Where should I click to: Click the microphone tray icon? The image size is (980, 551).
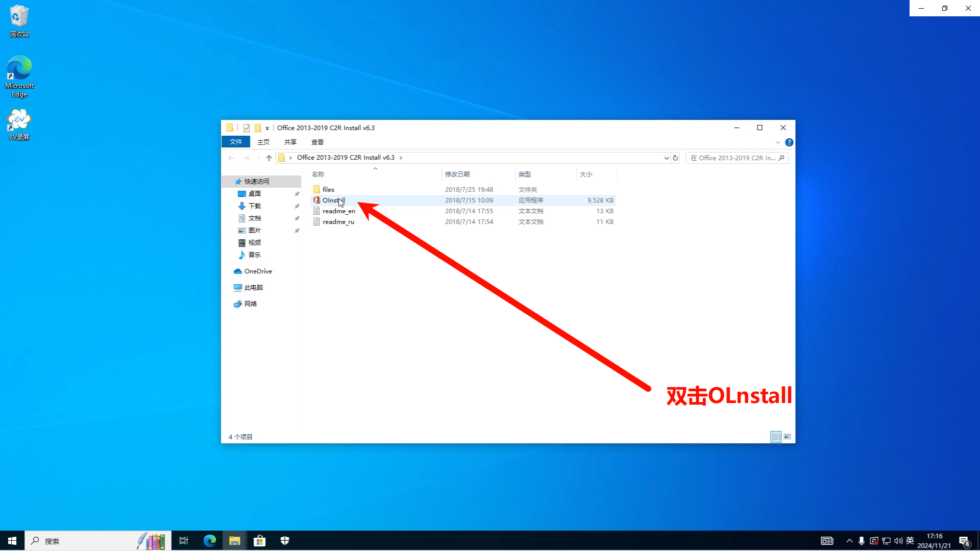click(x=862, y=541)
